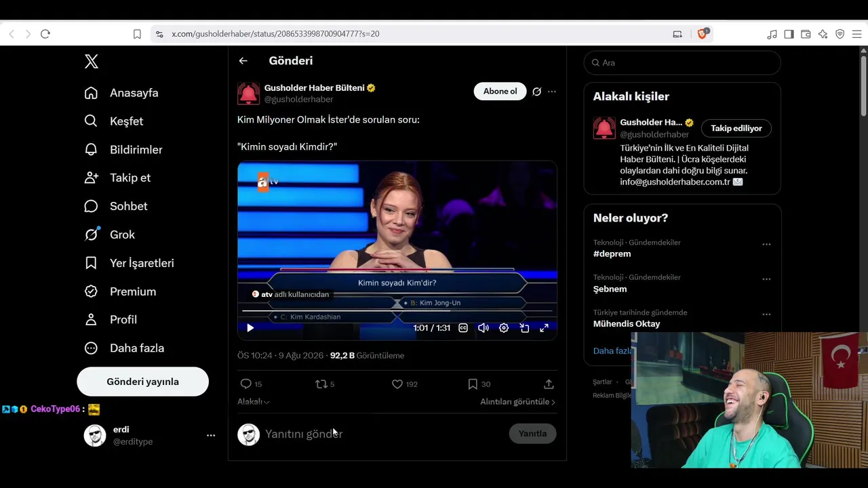Image resolution: width=868 pixels, height=488 pixels.
Task: Open the post's three-dot more menu
Action: click(x=552, y=91)
